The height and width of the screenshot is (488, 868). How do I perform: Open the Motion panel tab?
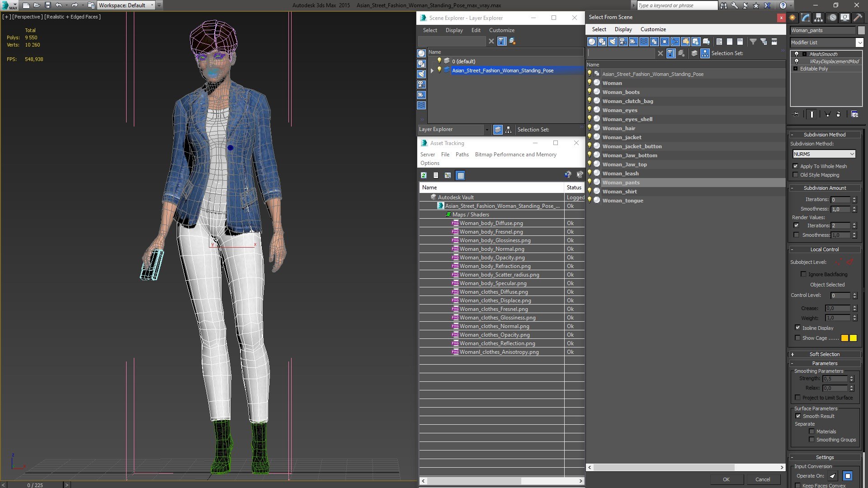pos(832,18)
